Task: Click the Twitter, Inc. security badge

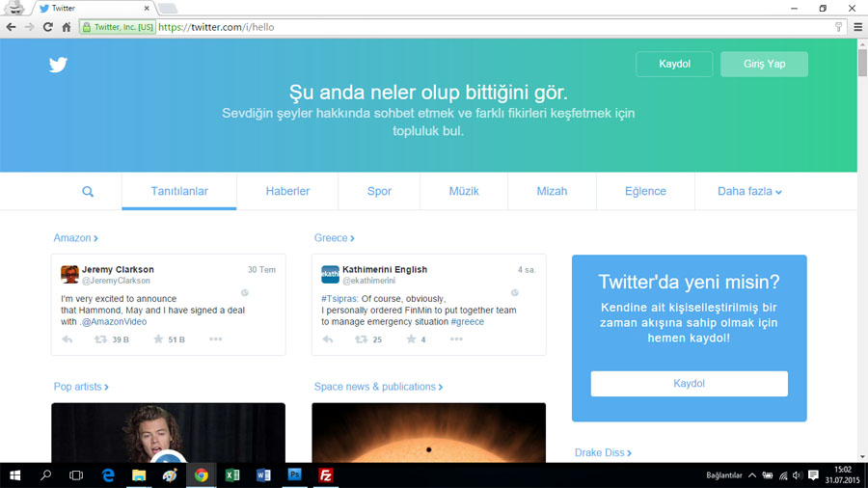Action: point(118,27)
